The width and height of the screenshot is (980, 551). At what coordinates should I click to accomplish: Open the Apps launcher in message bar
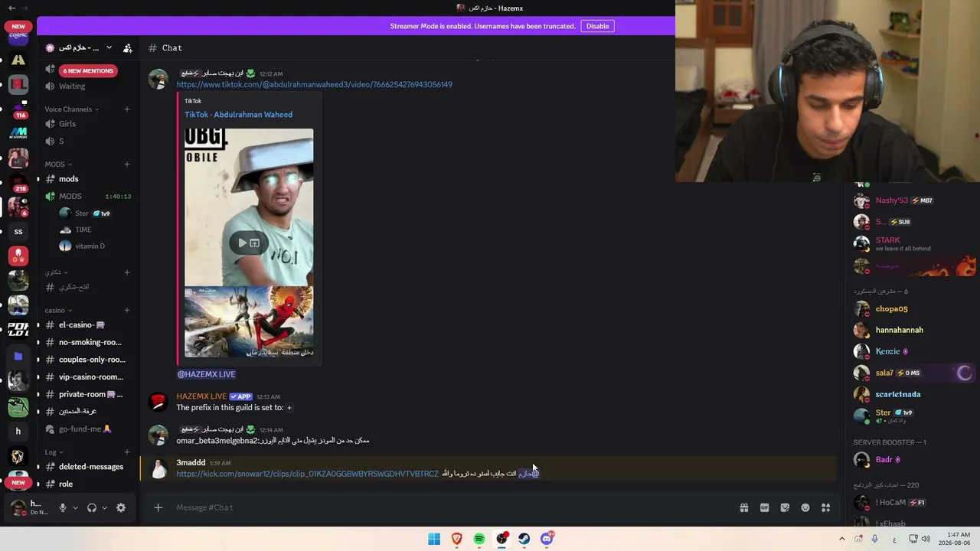[x=826, y=507]
